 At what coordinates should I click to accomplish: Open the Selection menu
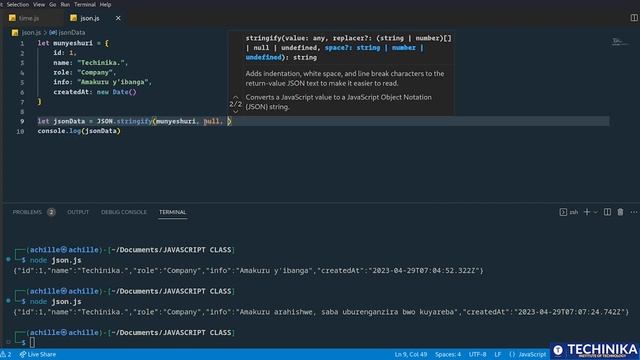18,4
